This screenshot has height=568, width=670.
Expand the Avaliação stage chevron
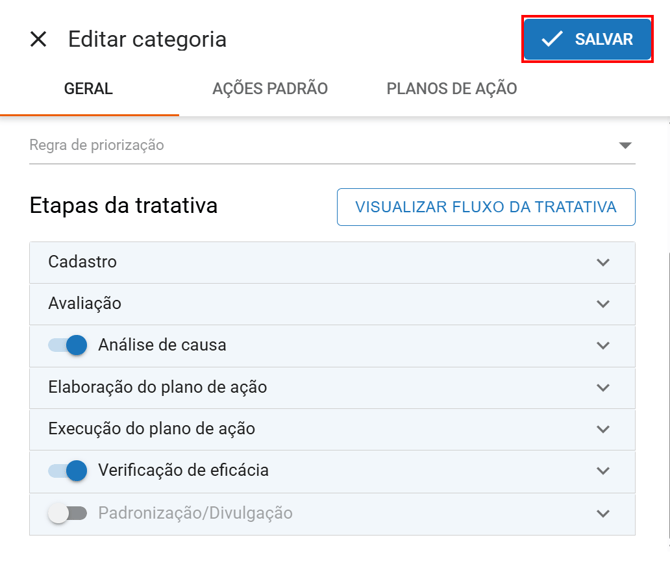pyautogui.click(x=603, y=304)
